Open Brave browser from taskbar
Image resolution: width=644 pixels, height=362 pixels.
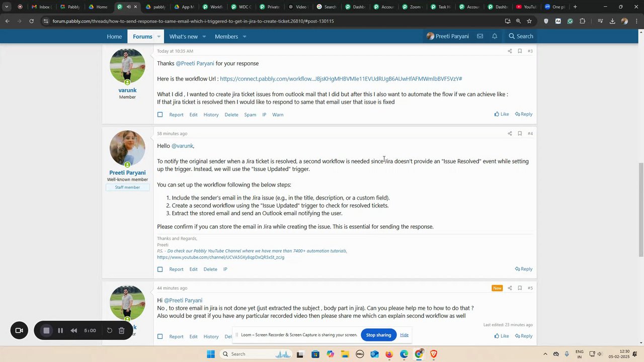(434, 354)
